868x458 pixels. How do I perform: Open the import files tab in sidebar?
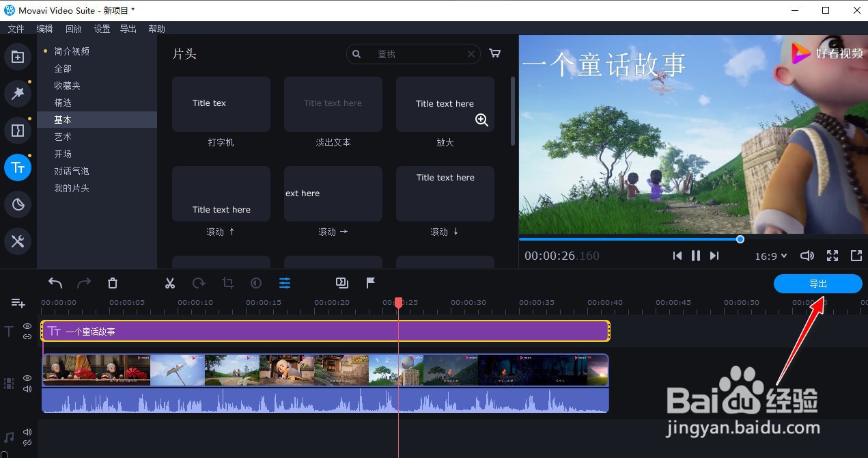(18, 57)
